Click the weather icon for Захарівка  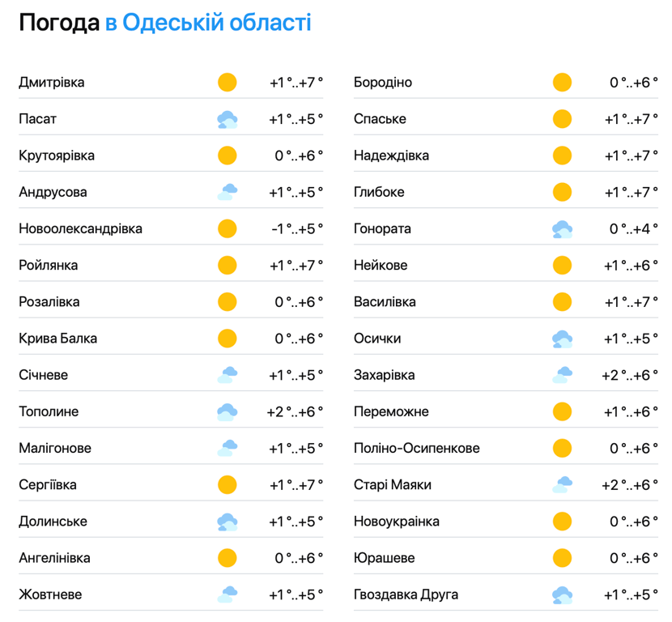[x=562, y=375]
